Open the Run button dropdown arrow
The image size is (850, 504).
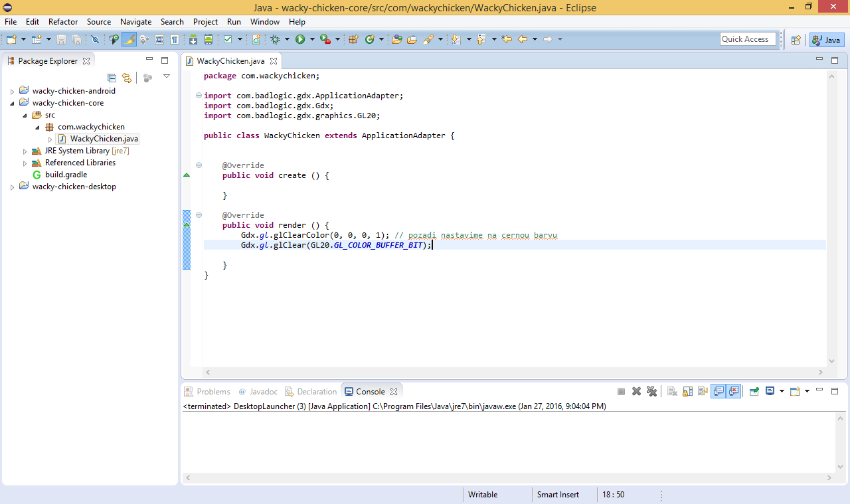point(311,40)
